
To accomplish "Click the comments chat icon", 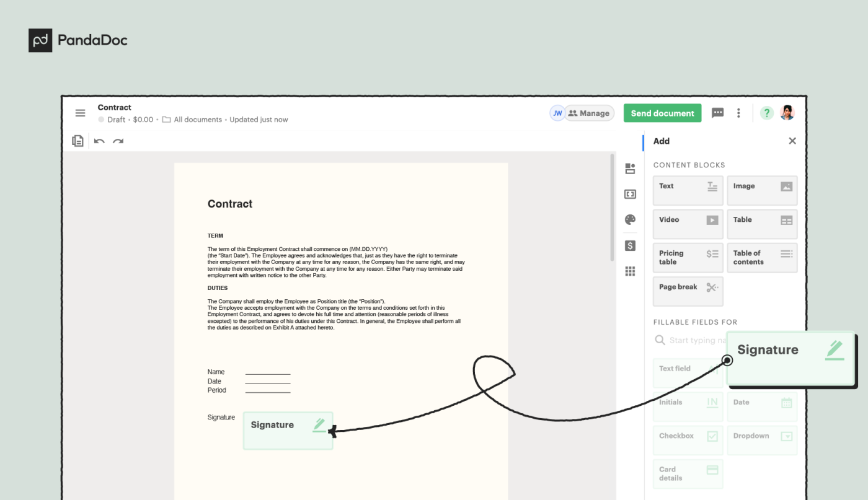I will tap(717, 113).
